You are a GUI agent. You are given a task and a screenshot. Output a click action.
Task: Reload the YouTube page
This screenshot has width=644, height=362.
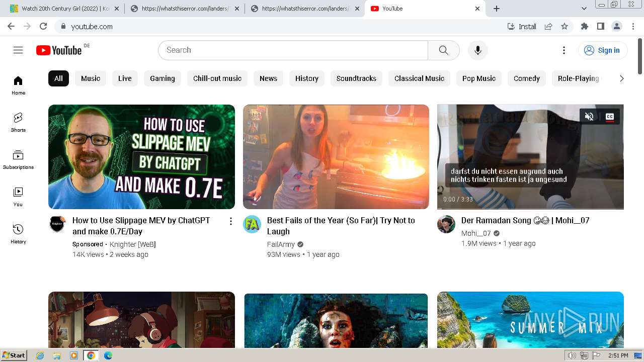pyautogui.click(x=43, y=26)
